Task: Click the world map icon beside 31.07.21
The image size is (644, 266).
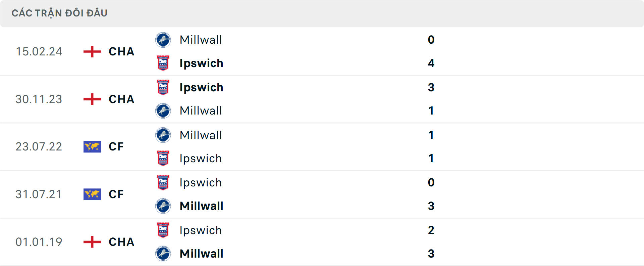Action: (x=92, y=194)
